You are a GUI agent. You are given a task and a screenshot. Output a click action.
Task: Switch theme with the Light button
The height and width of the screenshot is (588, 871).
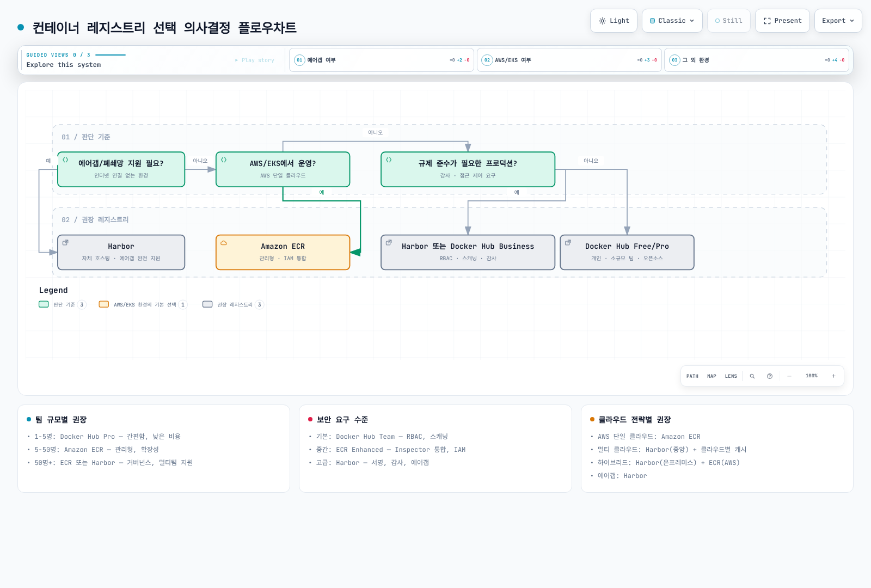(614, 21)
